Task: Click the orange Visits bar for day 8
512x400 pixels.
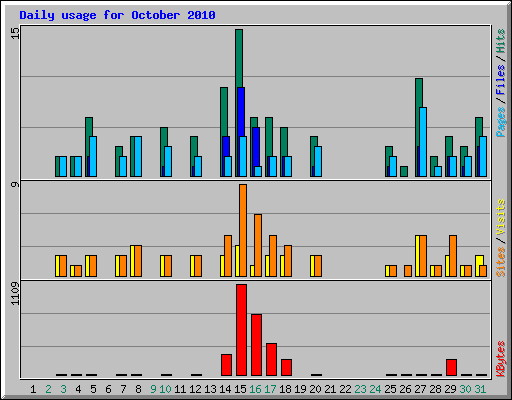Action: [x=138, y=261]
